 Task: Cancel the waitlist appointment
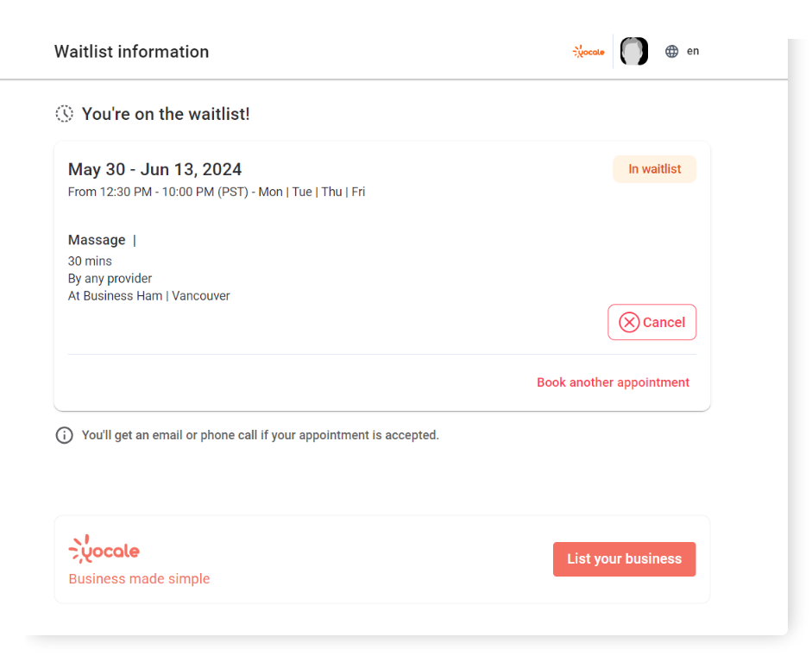[x=651, y=322]
